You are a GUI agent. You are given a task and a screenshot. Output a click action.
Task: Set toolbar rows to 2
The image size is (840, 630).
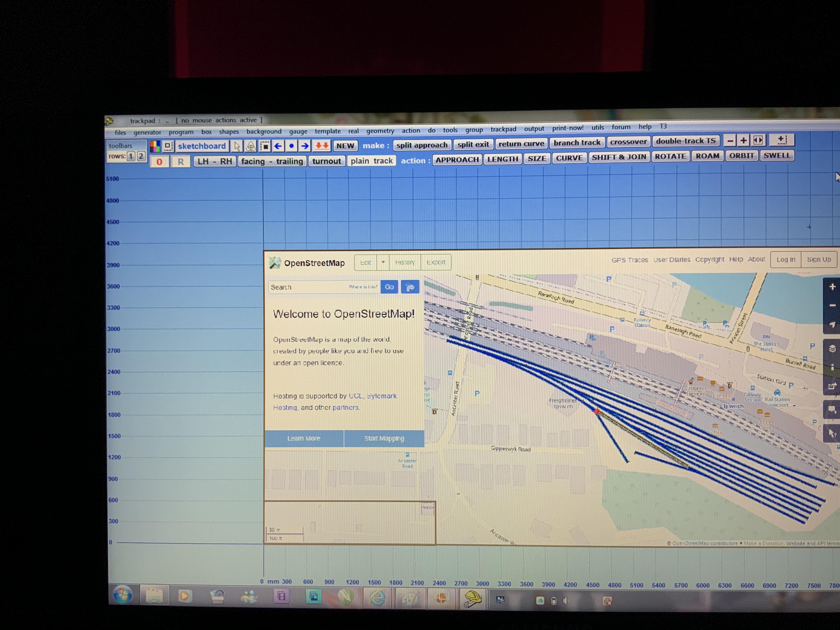coord(141,156)
